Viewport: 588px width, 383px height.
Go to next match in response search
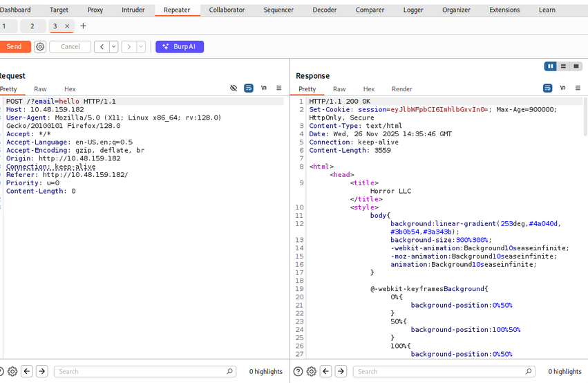(x=341, y=371)
